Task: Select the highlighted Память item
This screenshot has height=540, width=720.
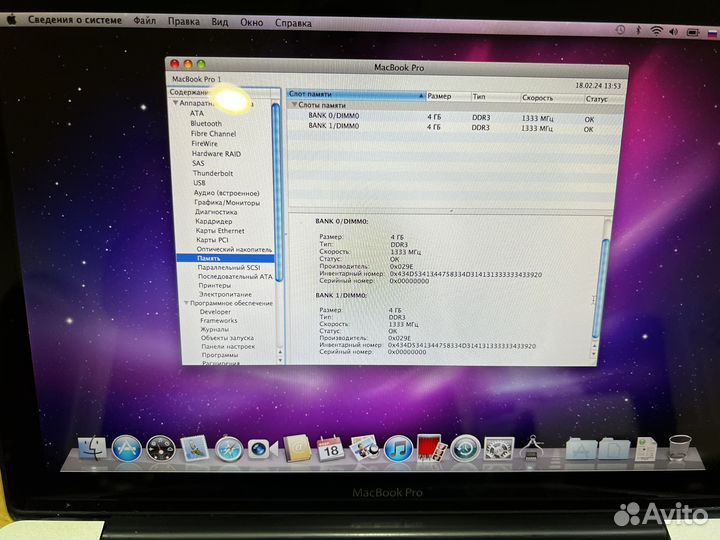Action: point(225,259)
